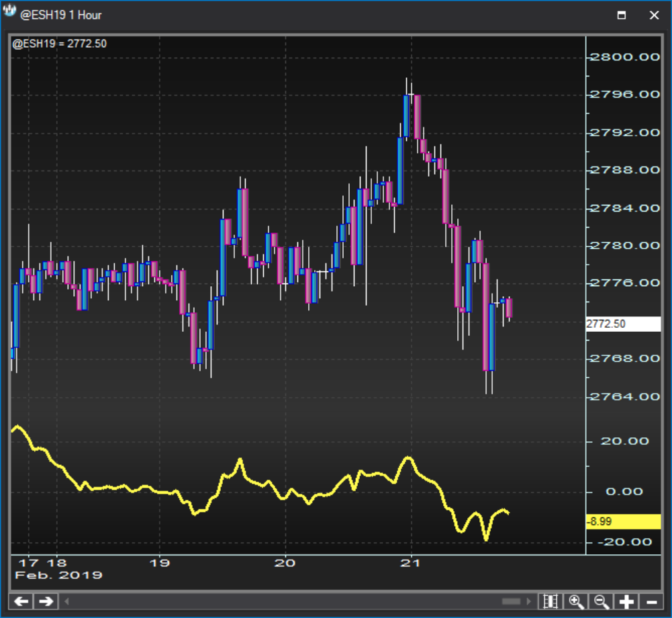Click the left arrow chart navigation button

(x=21, y=601)
